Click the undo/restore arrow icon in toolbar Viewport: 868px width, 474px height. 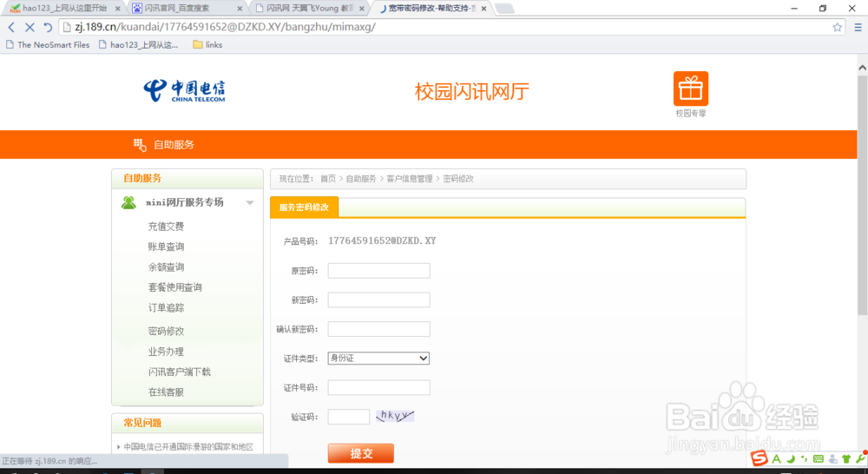pyautogui.click(x=48, y=27)
